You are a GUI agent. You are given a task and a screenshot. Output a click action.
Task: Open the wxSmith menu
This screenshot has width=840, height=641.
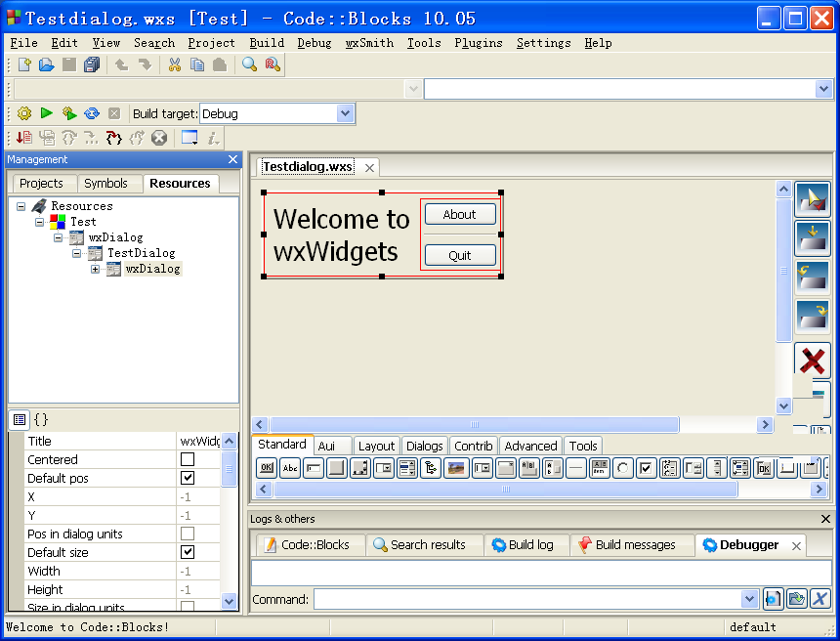click(369, 43)
